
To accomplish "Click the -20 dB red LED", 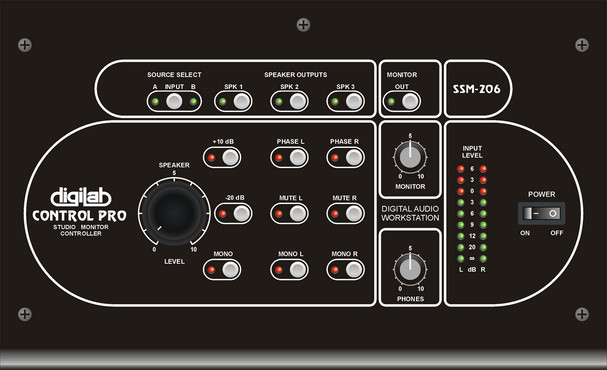I will click(223, 214).
